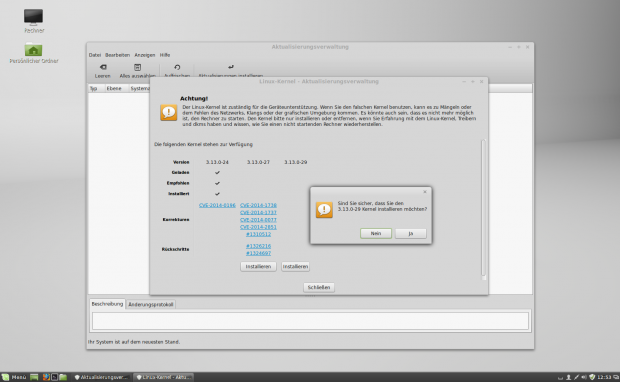Click Nein to cancel the kernel installation
This screenshot has height=382, width=620.
click(x=376, y=233)
